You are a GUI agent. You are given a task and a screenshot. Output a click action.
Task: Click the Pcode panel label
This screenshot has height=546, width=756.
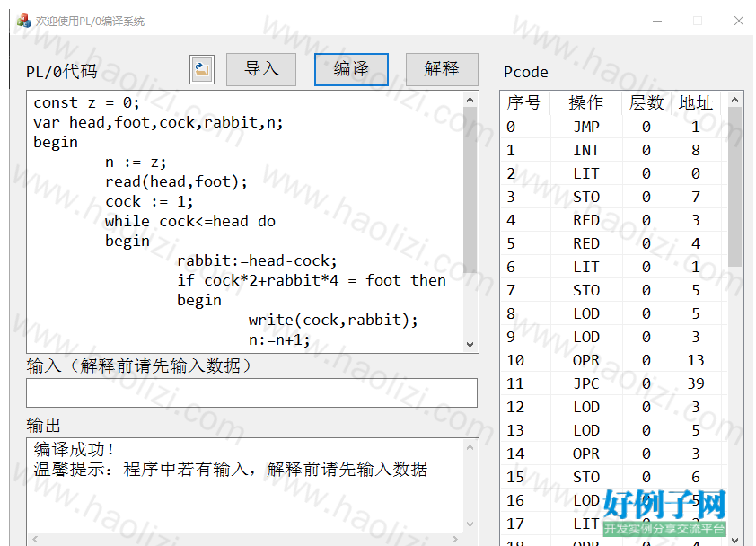tap(526, 72)
